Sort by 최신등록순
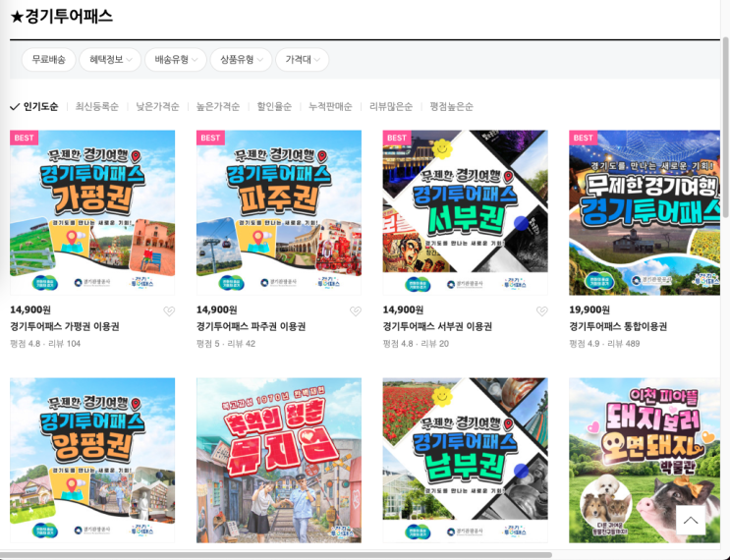 tap(97, 107)
